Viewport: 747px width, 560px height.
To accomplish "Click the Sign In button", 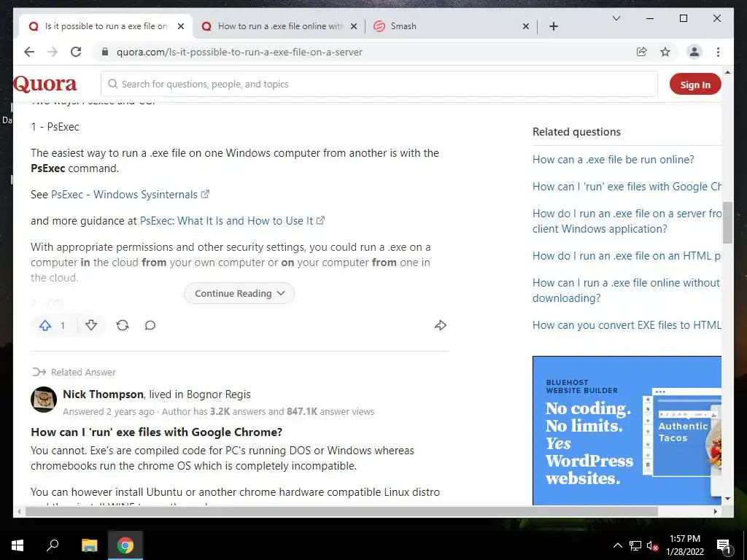I will click(695, 85).
